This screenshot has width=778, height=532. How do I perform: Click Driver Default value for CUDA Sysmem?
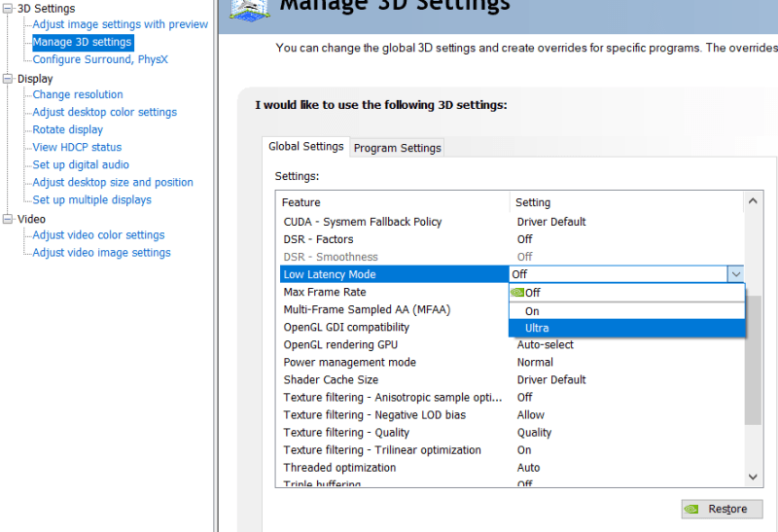(x=551, y=222)
